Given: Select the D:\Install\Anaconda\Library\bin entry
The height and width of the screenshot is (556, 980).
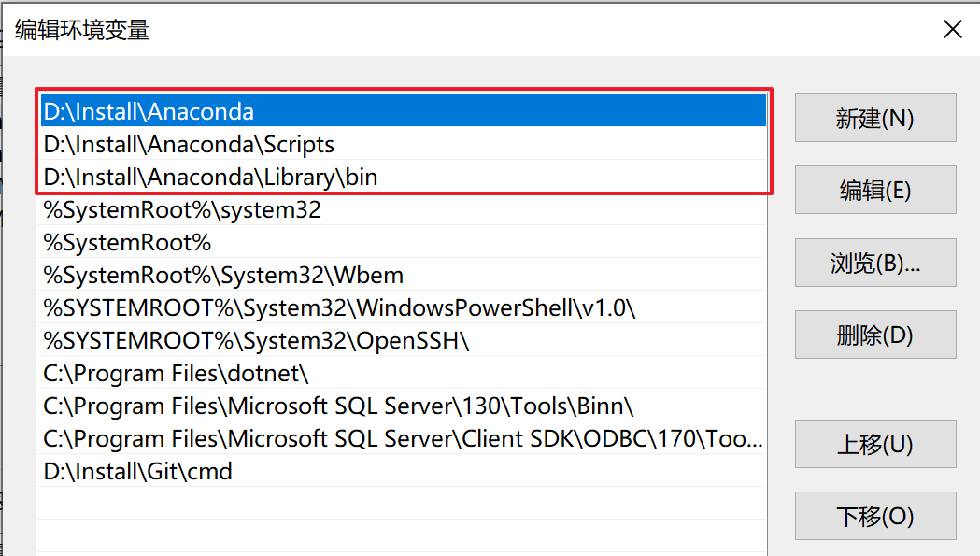Looking at the screenshot, I should [x=404, y=177].
